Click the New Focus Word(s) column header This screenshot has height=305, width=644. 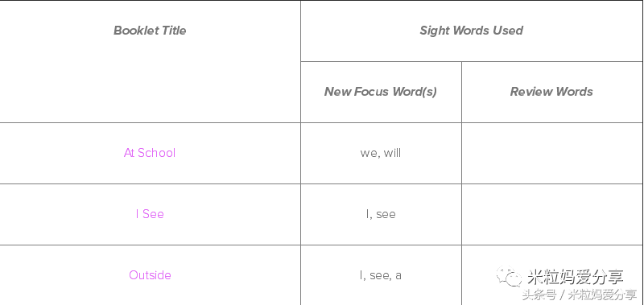[x=380, y=92]
